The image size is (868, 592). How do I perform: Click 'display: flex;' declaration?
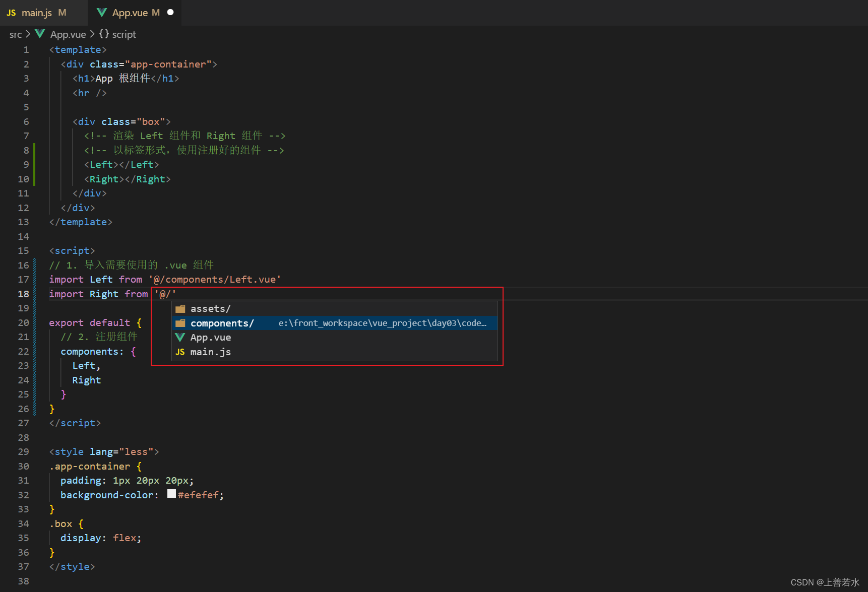point(101,538)
